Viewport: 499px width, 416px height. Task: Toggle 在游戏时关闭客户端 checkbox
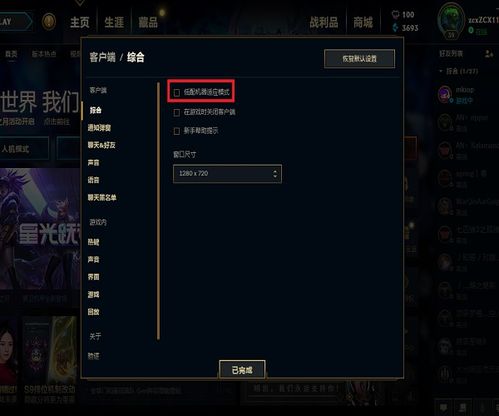pyautogui.click(x=177, y=112)
